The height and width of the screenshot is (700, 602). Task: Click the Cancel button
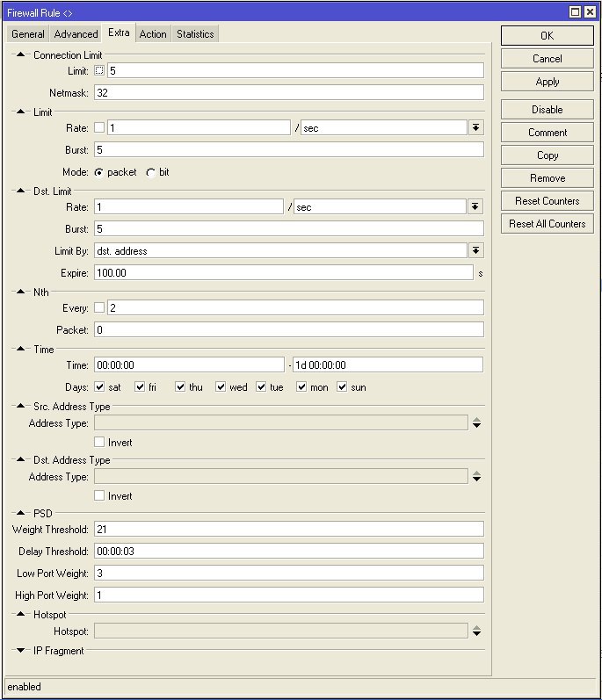pyautogui.click(x=547, y=59)
